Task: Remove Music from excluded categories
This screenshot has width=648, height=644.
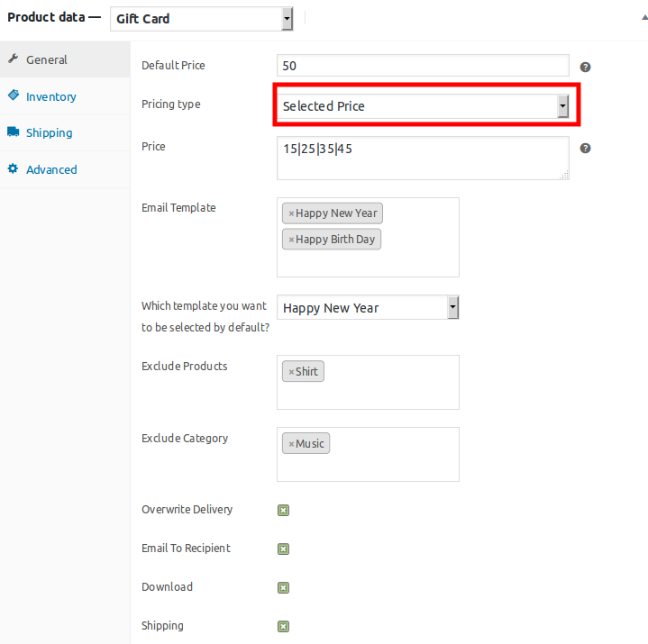Action: (291, 444)
